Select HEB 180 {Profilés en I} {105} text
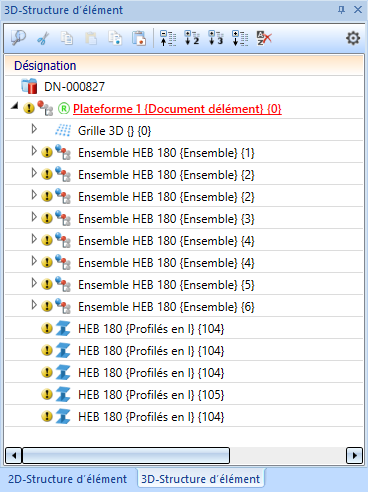368x492 pixels. 151,395
